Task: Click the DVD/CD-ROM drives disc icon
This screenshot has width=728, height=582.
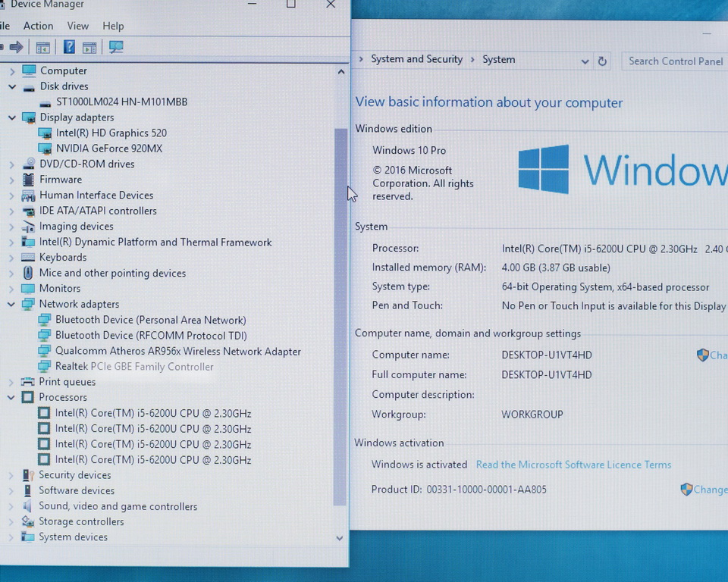Action: [29, 164]
